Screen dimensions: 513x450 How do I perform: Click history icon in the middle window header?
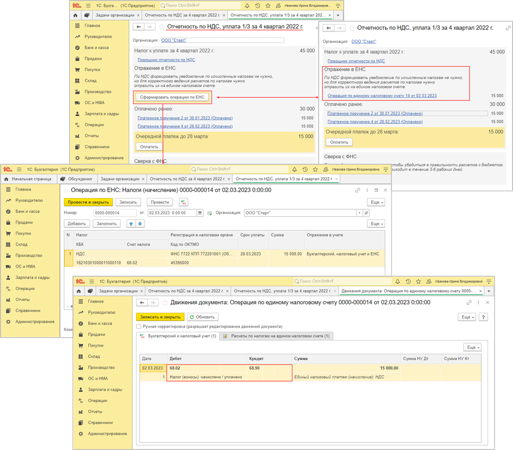pyautogui.click(x=305, y=169)
